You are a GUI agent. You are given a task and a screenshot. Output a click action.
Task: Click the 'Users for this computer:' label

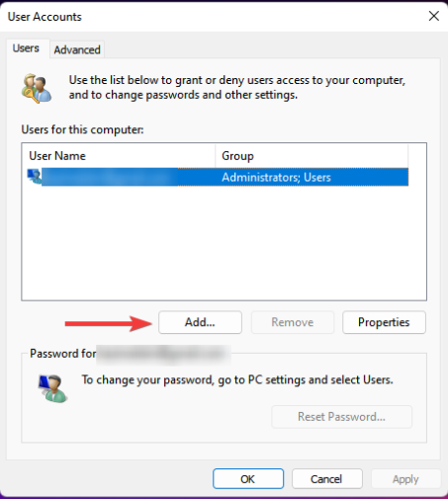(82, 129)
